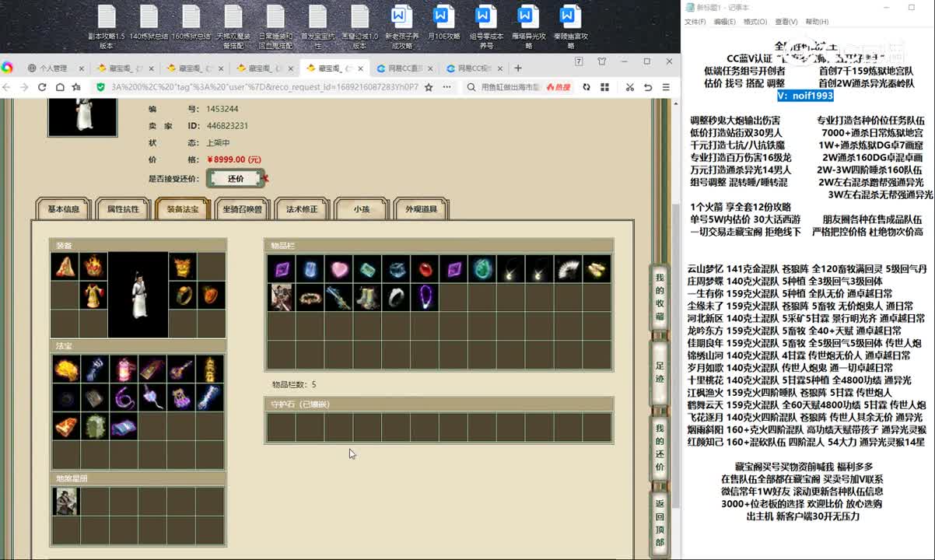Click the browser search box
Image resolution: width=935 pixels, height=560 pixels.
click(x=511, y=87)
